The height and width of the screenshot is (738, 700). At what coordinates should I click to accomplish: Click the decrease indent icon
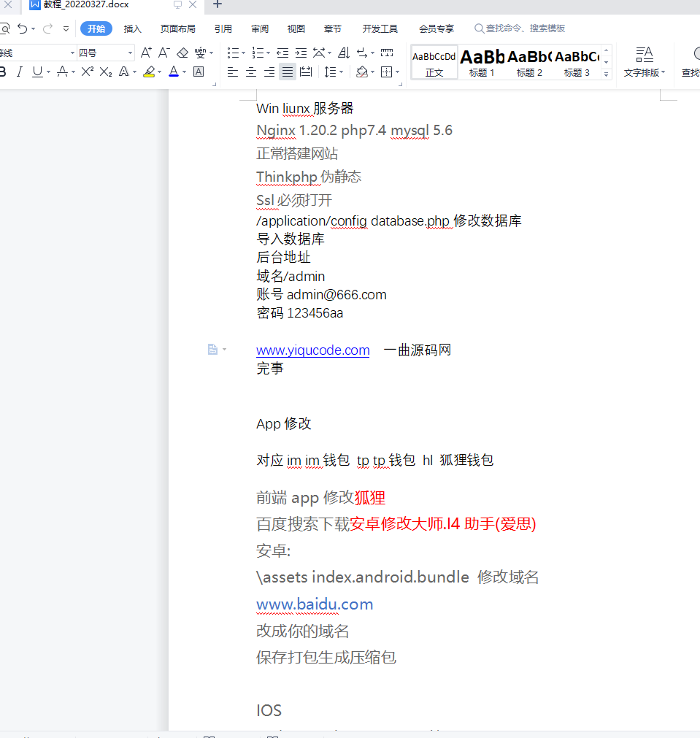tap(282, 53)
